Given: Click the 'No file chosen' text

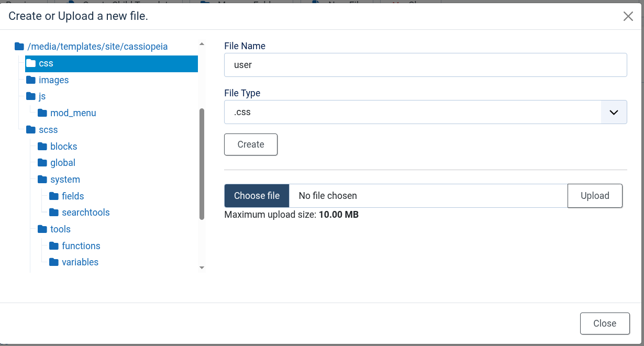Looking at the screenshot, I should (x=328, y=196).
